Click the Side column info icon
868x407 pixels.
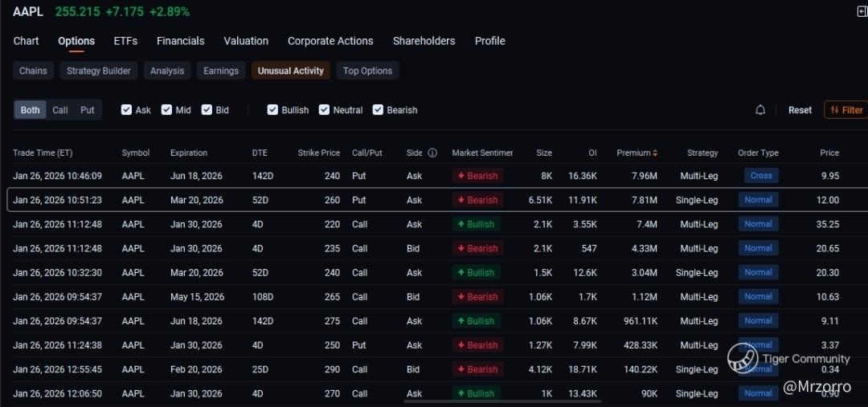(432, 153)
